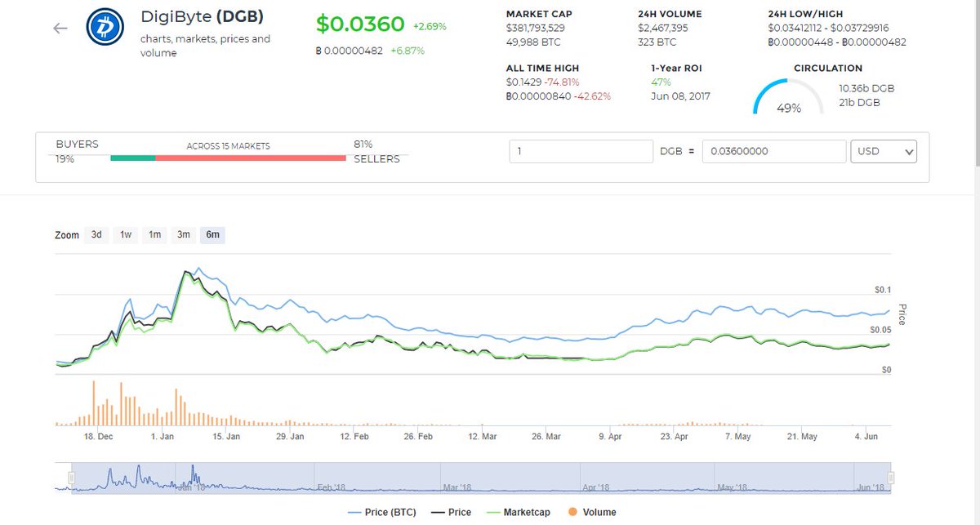Click the +6.87% BTC change

[408, 51]
